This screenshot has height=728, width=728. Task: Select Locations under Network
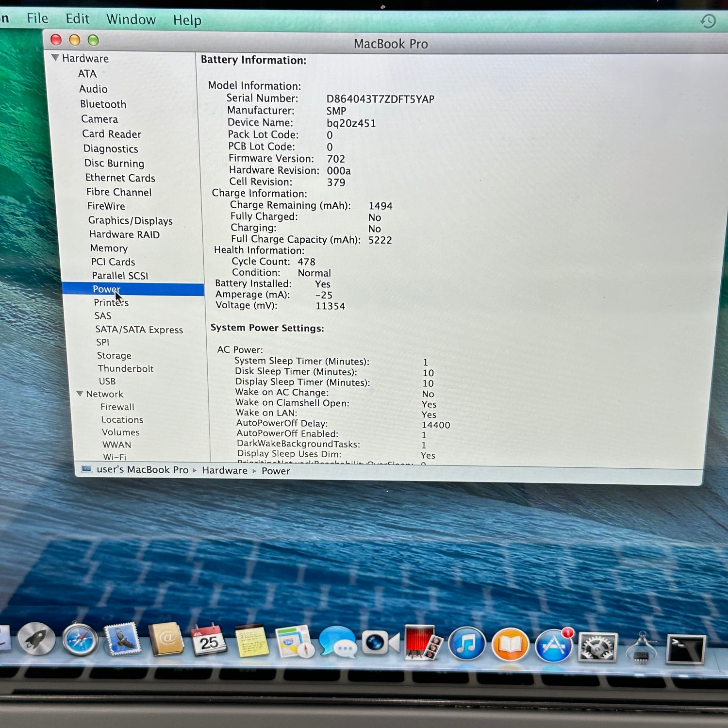[122, 419]
